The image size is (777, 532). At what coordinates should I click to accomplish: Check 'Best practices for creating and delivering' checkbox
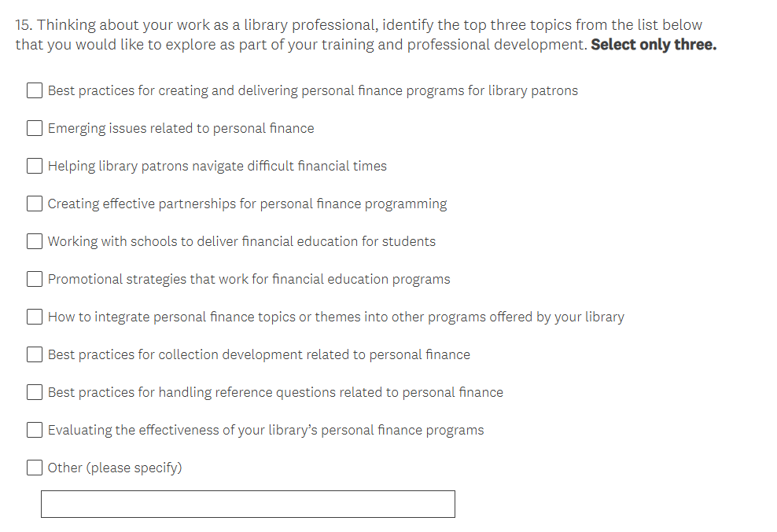click(35, 90)
